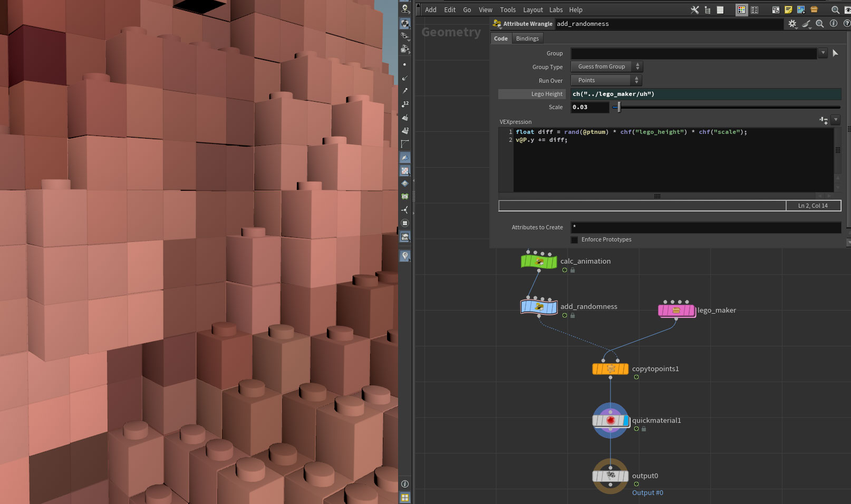Select the lego_maker node

click(676, 311)
